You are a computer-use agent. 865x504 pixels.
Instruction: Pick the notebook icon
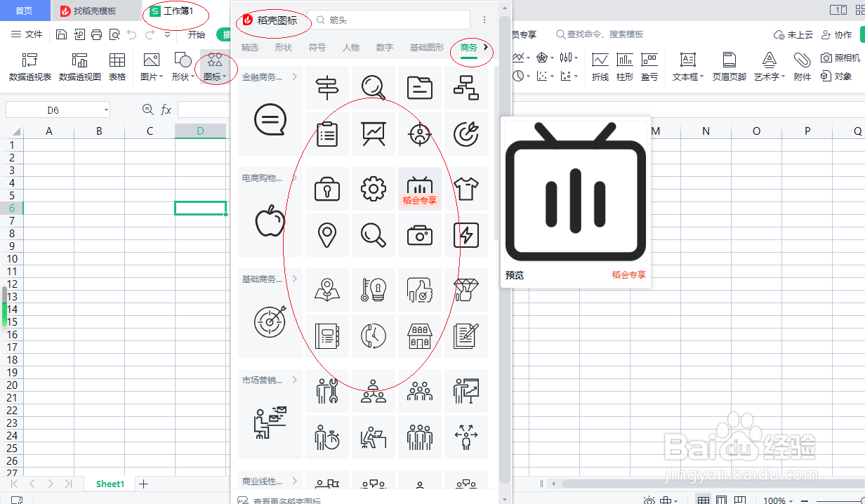[x=327, y=336]
